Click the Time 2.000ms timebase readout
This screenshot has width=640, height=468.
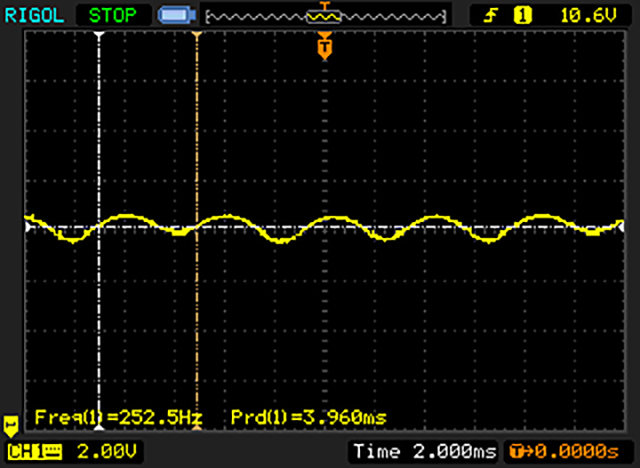click(425, 452)
